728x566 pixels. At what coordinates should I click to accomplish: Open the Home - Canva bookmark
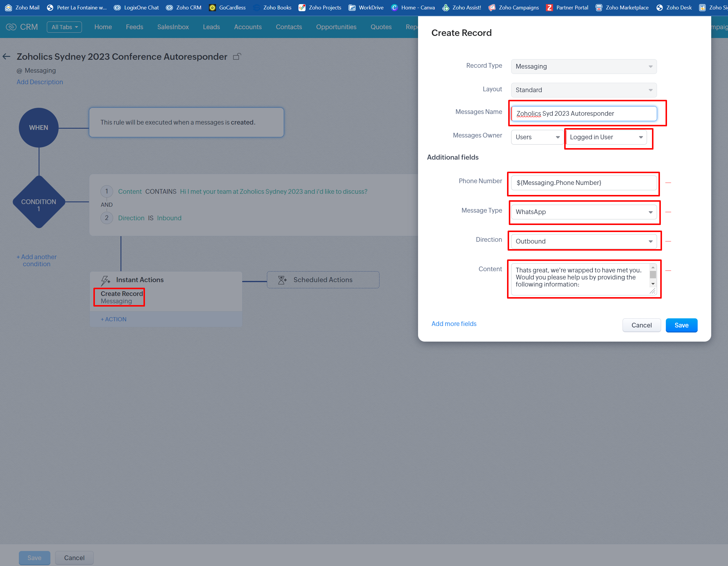413,7
